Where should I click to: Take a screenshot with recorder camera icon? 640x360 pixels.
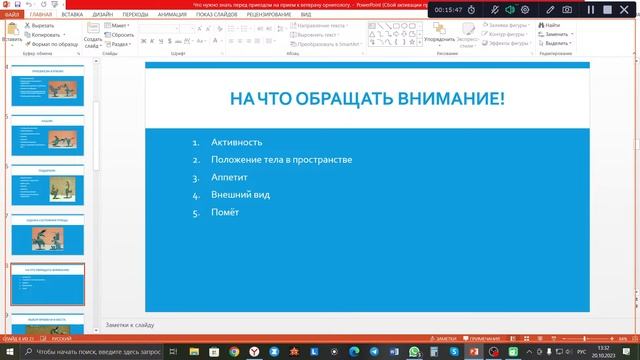(x=567, y=9)
